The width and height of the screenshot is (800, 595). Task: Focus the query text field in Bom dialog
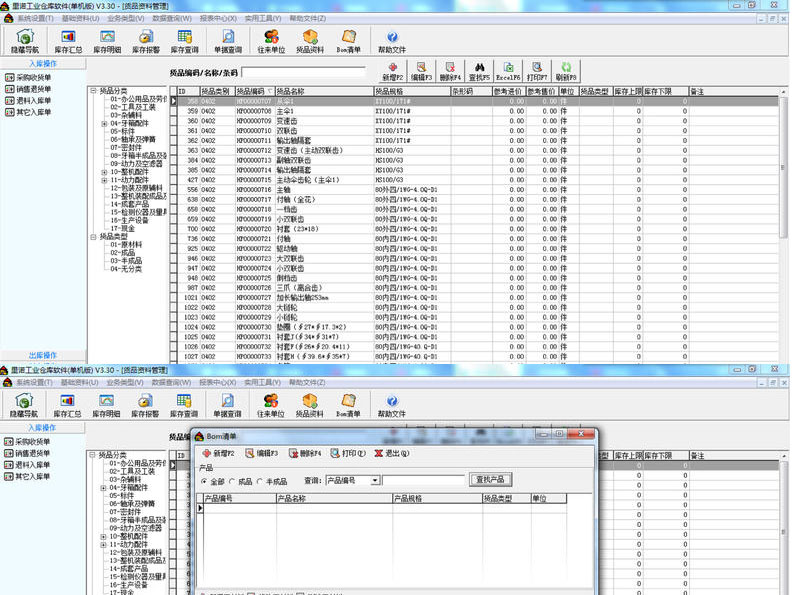(x=423, y=481)
